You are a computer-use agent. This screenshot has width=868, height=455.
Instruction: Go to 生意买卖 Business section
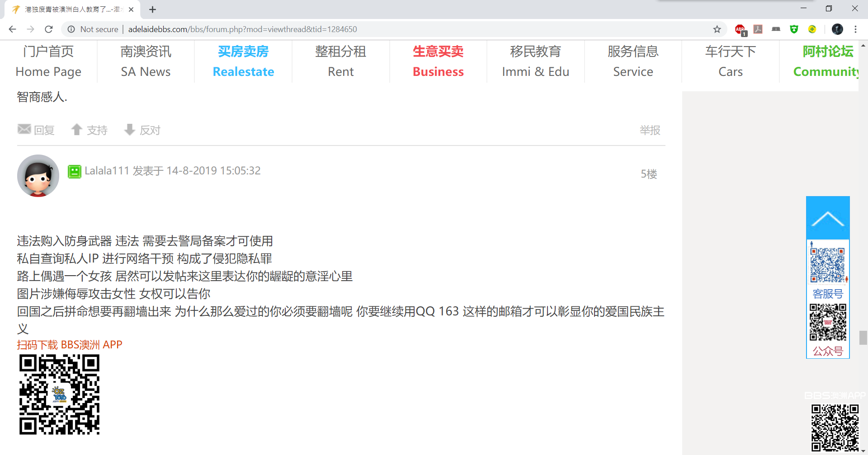pyautogui.click(x=438, y=61)
